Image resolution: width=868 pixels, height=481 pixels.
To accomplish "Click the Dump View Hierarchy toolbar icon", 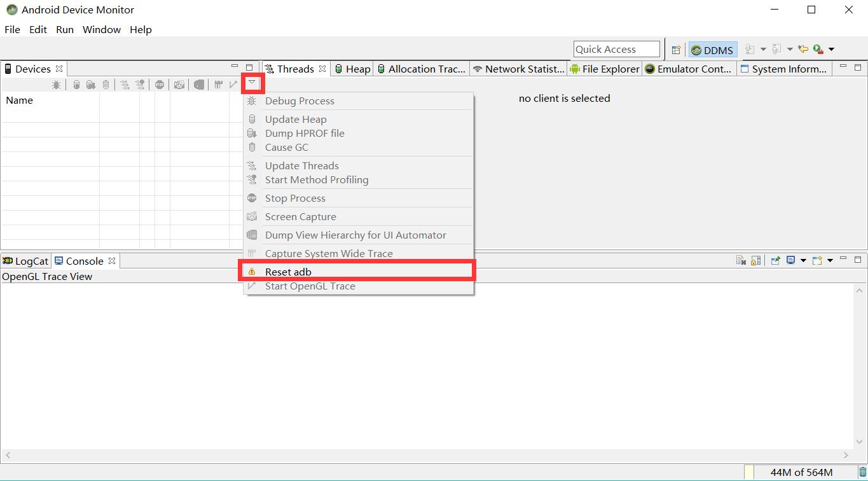I will (x=199, y=85).
